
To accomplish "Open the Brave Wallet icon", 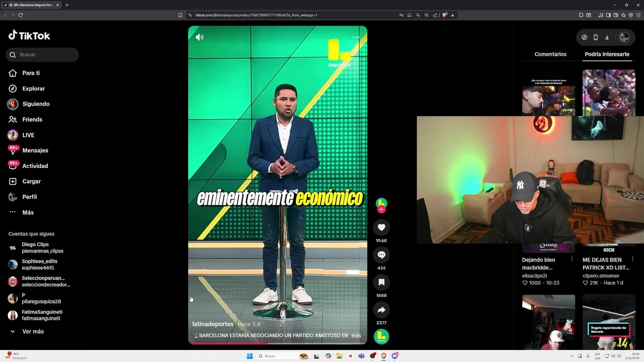I will (616, 15).
